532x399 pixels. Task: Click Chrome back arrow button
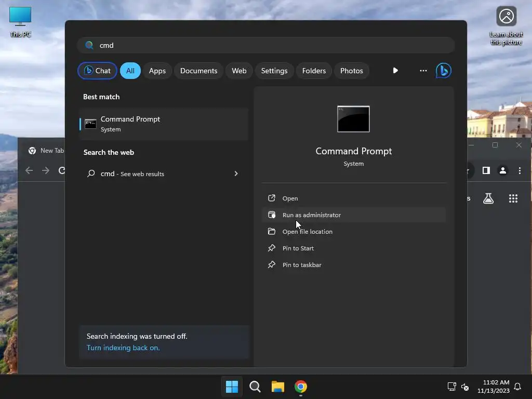(29, 170)
